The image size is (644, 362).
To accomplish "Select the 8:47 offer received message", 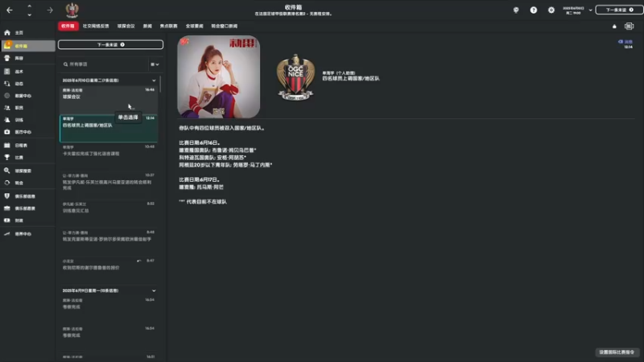I will click(109, 271).
